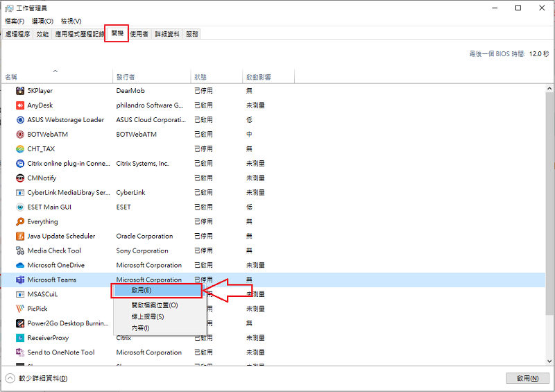The height and width of the screenshot is (392, 555).
Task: Click publisher cell DearMob
Action: pyautogui.click(x=130, y=91)
